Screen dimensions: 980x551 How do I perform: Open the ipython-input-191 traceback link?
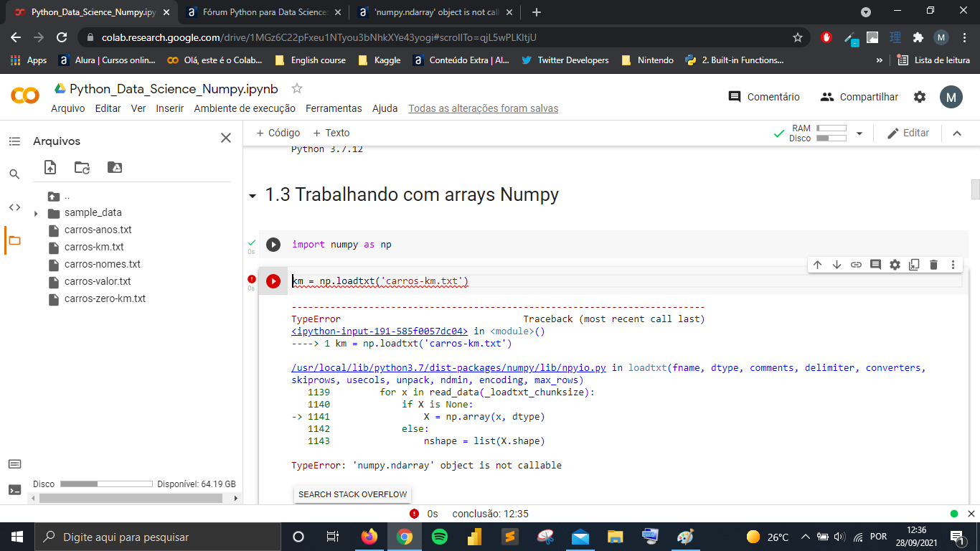click(380, 331)
